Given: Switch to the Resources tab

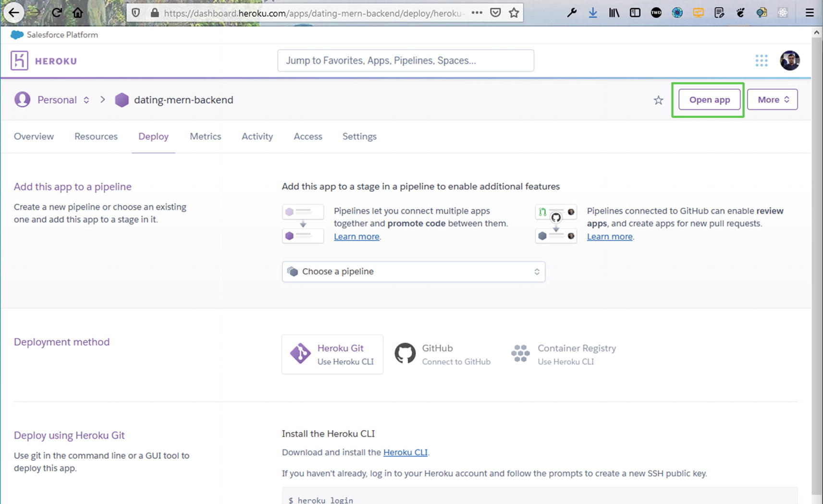Looking at the screenshot, I should [96, 136].
